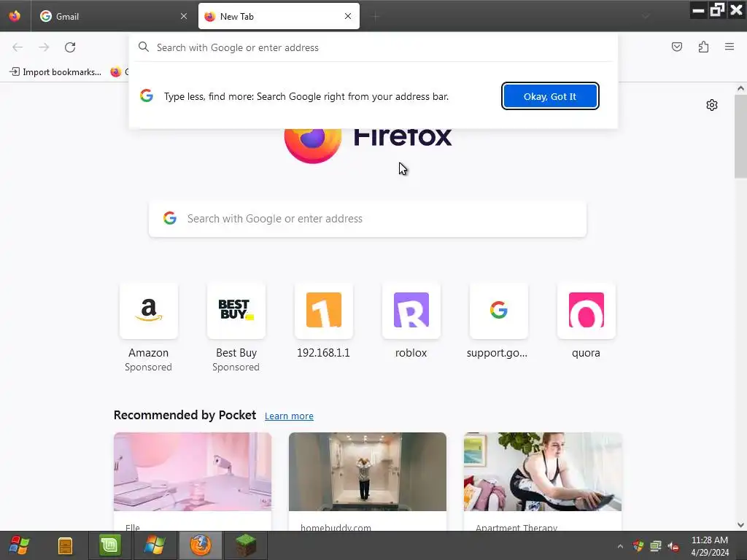Open the Start menu button
747x560 pixels.
click(x=20, y=545)
